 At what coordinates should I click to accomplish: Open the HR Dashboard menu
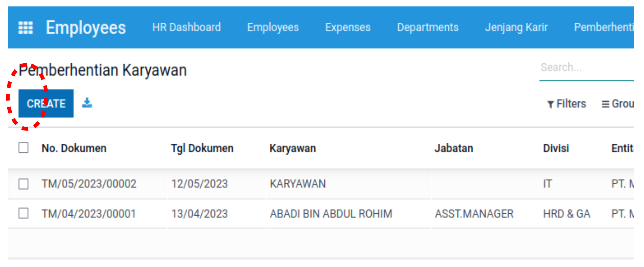click(187, 27)
